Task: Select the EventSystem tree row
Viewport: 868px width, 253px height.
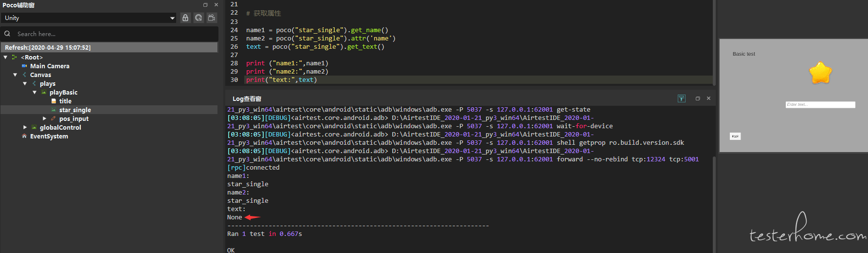Action: 109,136
